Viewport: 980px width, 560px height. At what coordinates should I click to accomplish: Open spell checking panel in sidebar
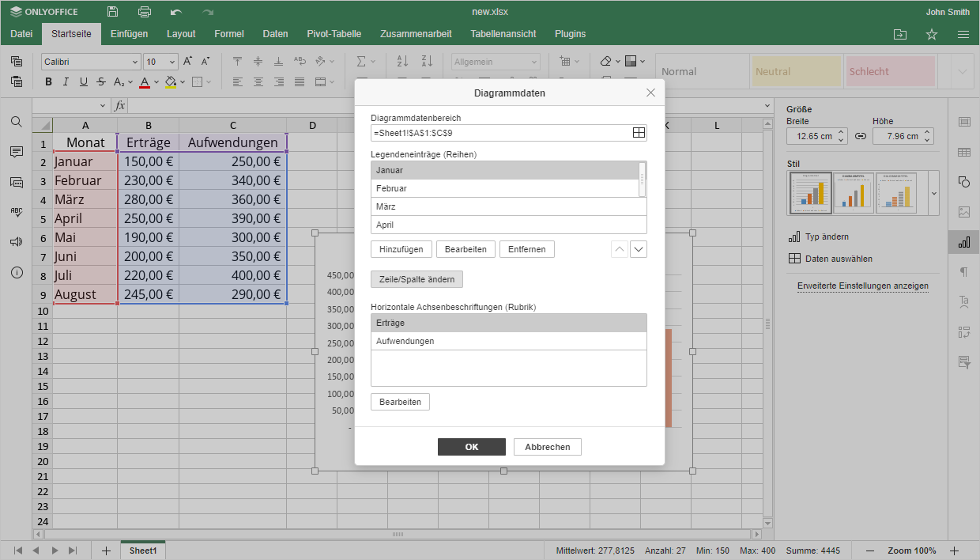pyautogui.click(x=16, y=212)
